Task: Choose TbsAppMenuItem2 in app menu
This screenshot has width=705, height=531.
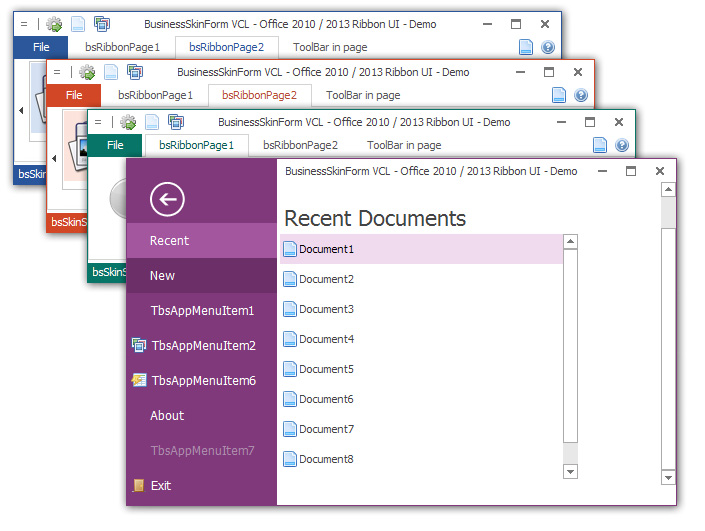Action: coord(201,345)
